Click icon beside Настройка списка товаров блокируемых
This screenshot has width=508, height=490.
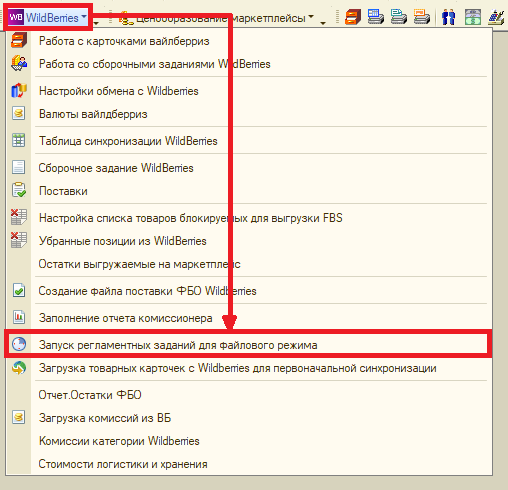point(19,217)
